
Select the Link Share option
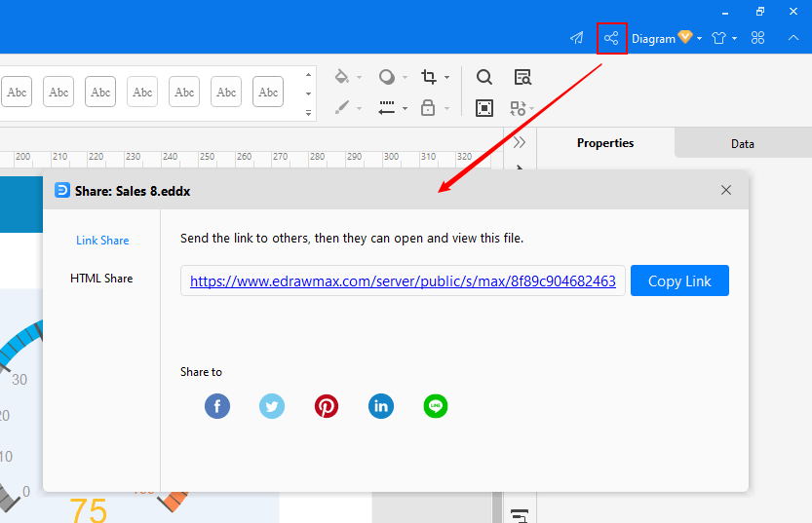[x=102, y=240]
